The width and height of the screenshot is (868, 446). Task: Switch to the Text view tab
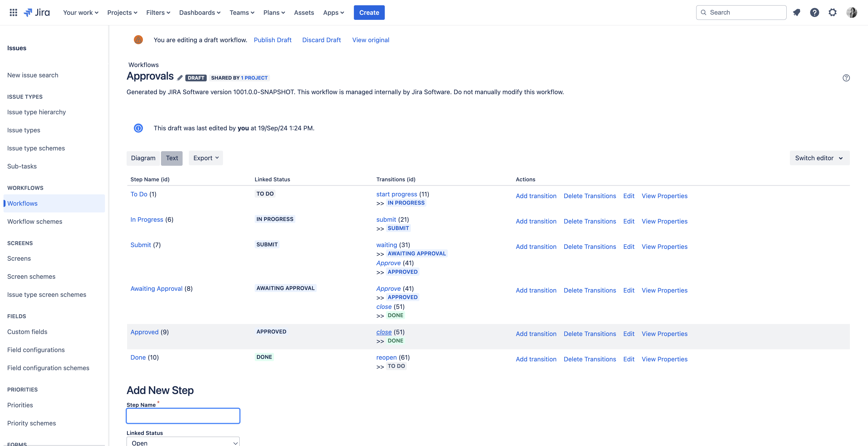click(x=172, y=158)
